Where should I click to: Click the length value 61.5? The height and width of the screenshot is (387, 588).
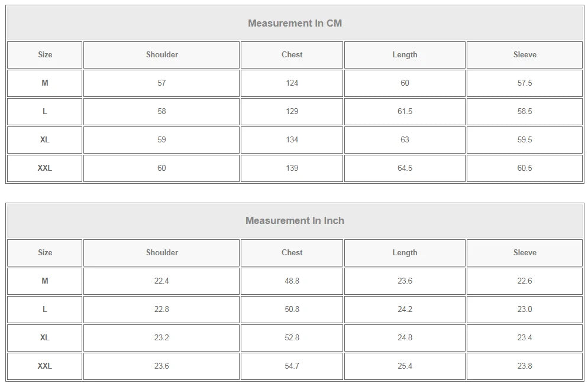click(405, 112)
